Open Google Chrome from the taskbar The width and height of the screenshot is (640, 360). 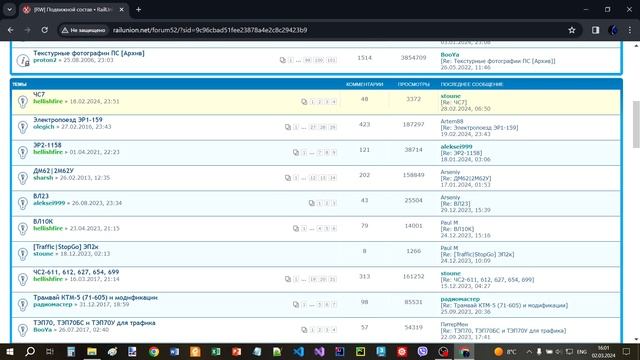[153, 351]
